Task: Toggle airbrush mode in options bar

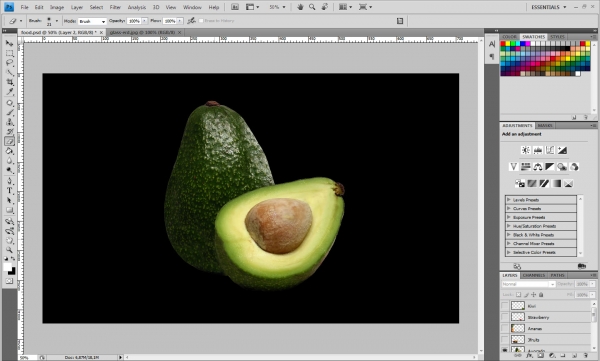Action: coord(191,21)
